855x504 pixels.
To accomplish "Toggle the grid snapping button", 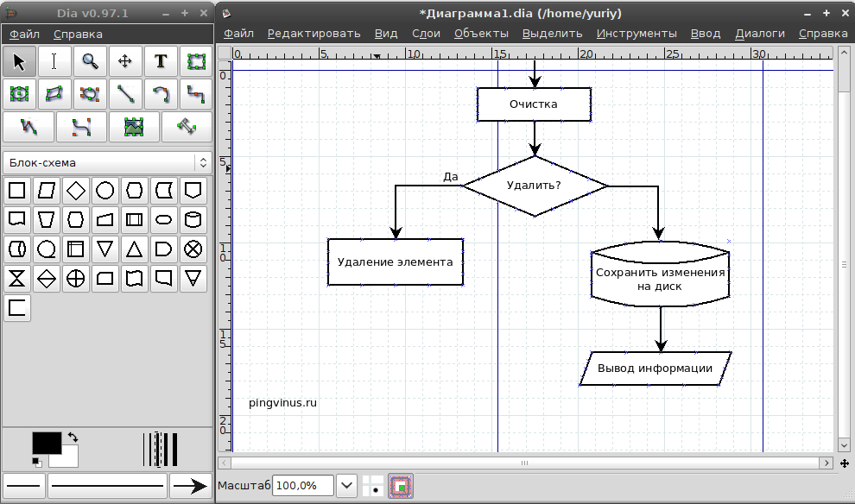I will tap(373, 486).
